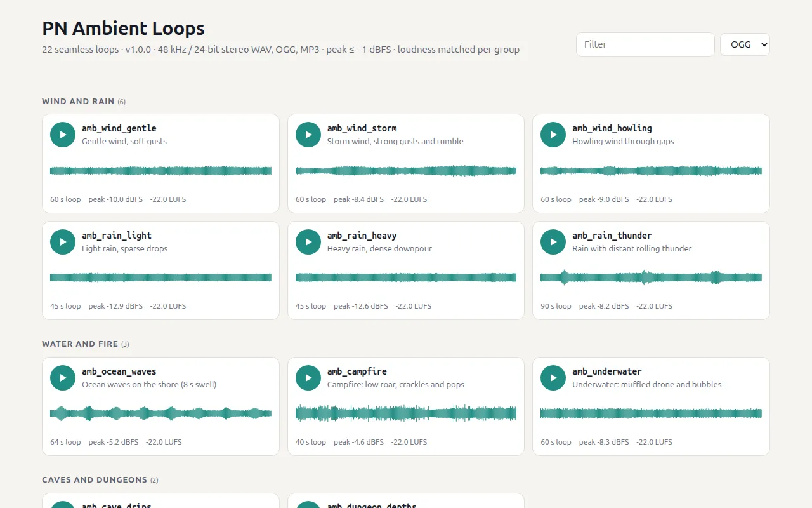Click the amb_underwater title
The height and width of the screenshot is (508, 812).
click(x=607, y=371)
